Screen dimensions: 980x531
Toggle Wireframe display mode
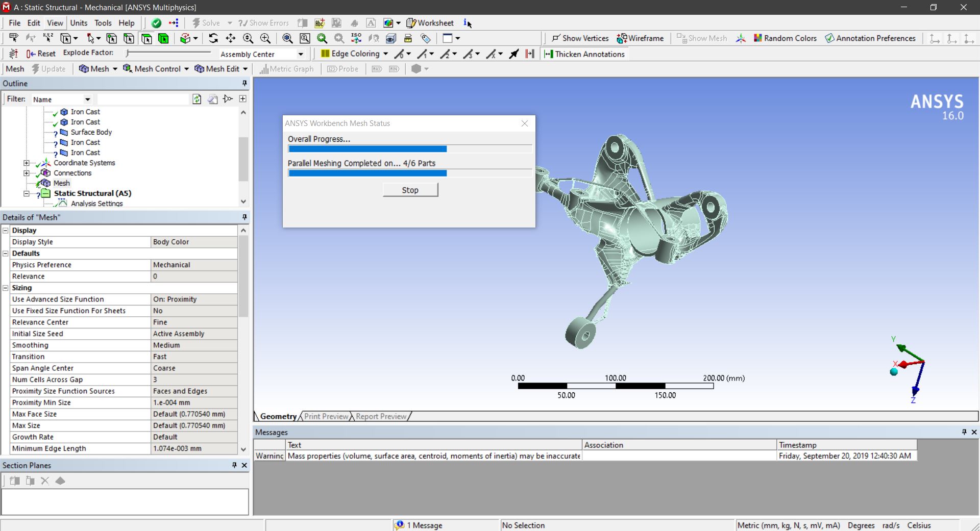(x=640, y=38)
